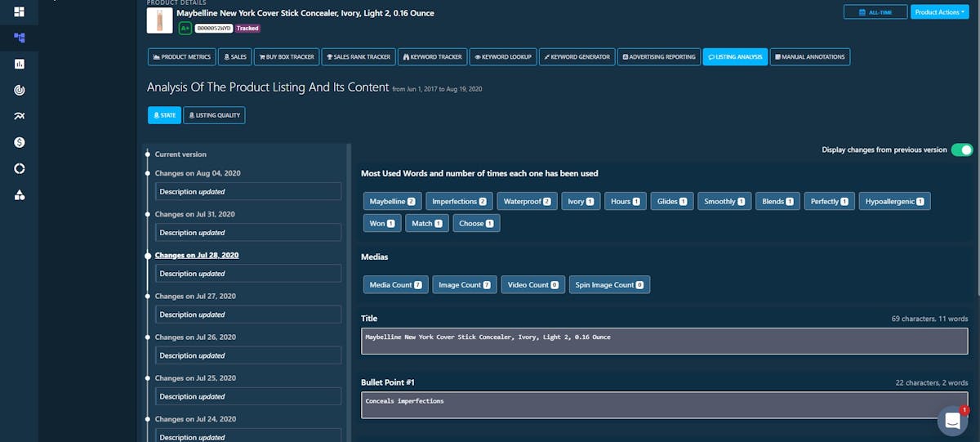The image size is (980, 442).
Task: Select the State sub-tab
Action: click(164, 115)
